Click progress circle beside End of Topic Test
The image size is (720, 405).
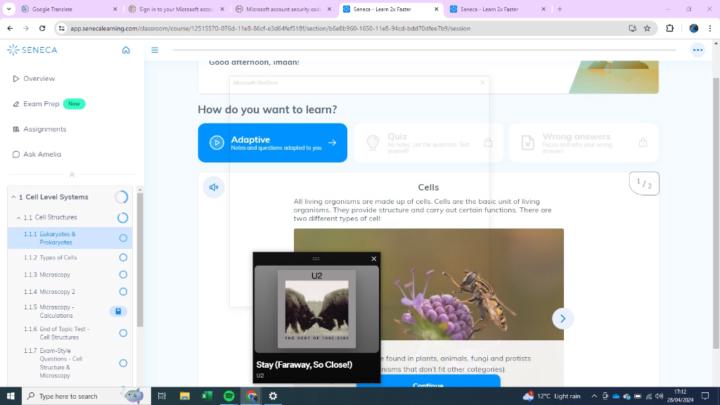coord(123,333)
